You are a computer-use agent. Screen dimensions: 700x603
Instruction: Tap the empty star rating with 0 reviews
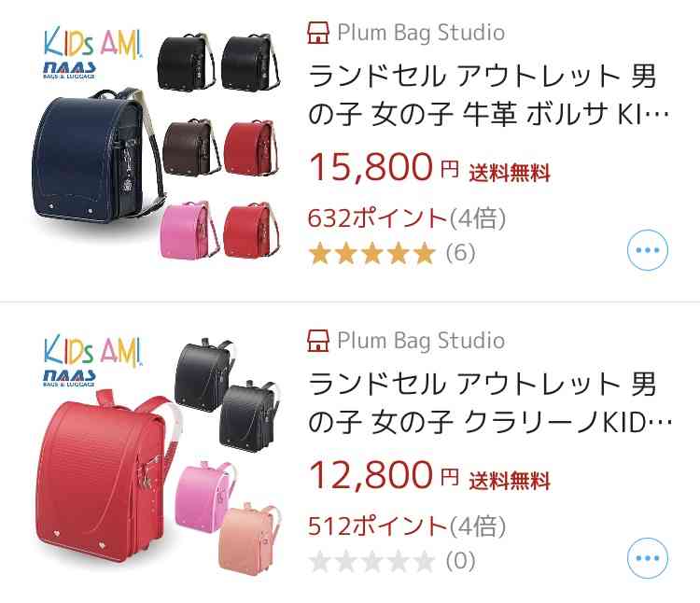[392, 561]
